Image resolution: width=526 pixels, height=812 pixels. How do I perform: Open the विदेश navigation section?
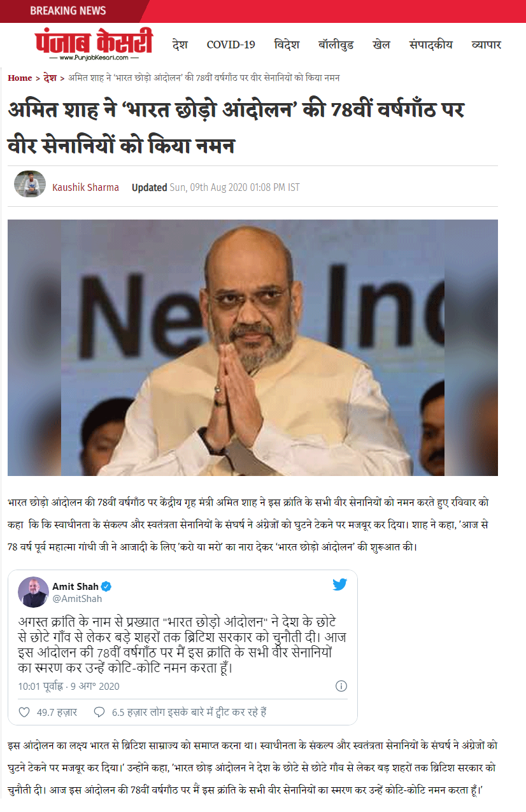pos(287,45)
